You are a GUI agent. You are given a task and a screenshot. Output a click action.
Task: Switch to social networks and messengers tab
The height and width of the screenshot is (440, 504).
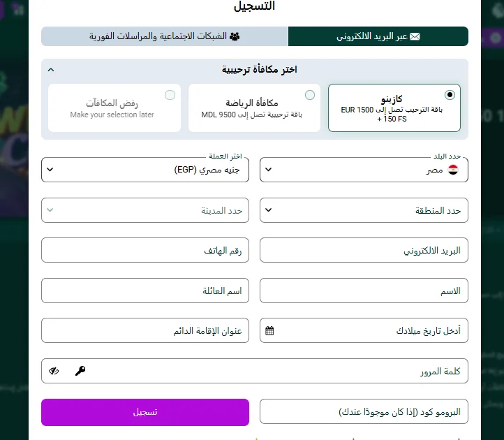click(165, 36)
